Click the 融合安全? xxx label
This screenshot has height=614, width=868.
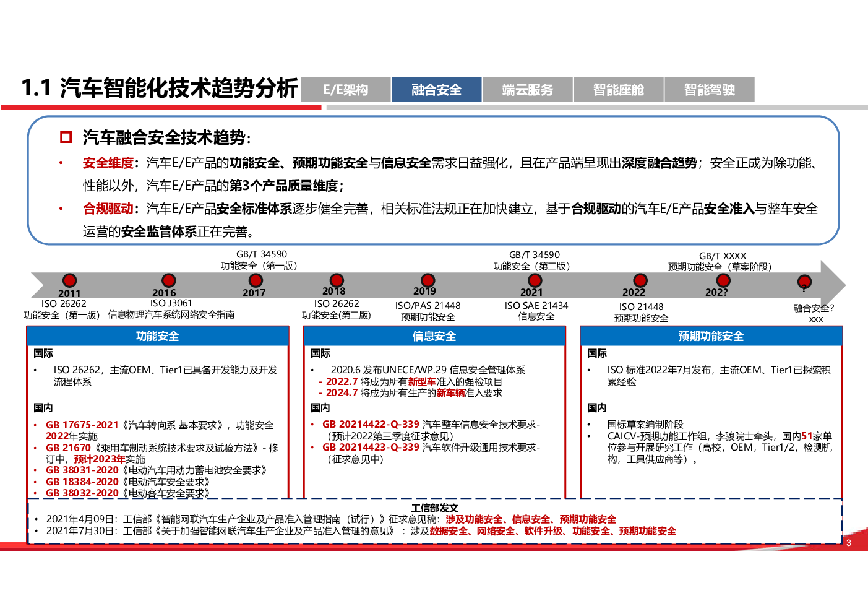click(814, 313)
